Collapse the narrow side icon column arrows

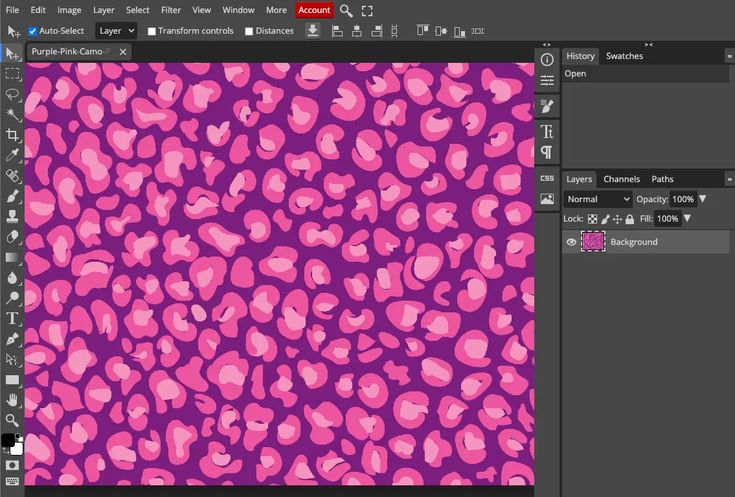(x=547, y=45)
